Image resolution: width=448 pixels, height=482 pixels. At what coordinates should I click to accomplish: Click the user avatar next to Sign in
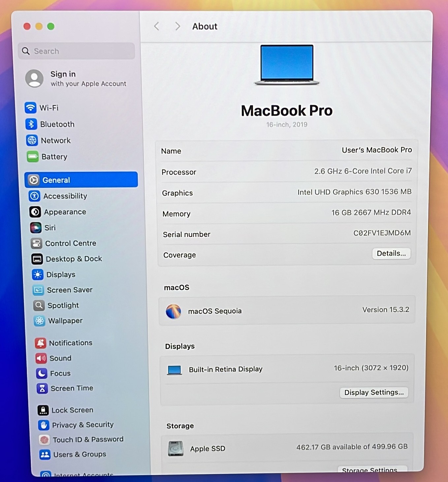(34, 79)
